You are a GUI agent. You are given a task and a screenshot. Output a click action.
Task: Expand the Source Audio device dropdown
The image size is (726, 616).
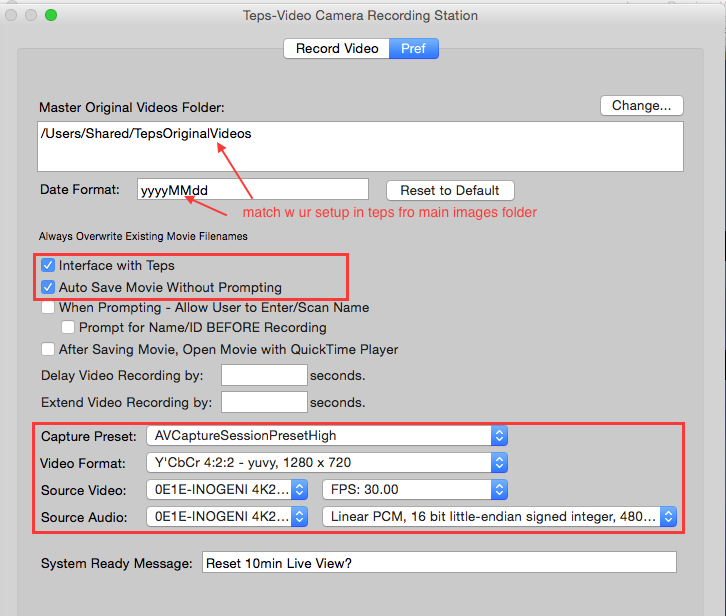227,516
